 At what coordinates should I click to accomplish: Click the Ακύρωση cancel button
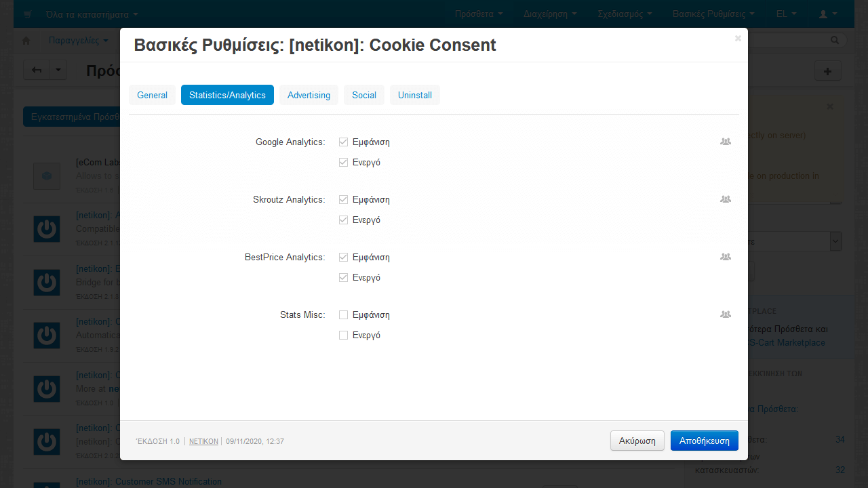[637, 441]
